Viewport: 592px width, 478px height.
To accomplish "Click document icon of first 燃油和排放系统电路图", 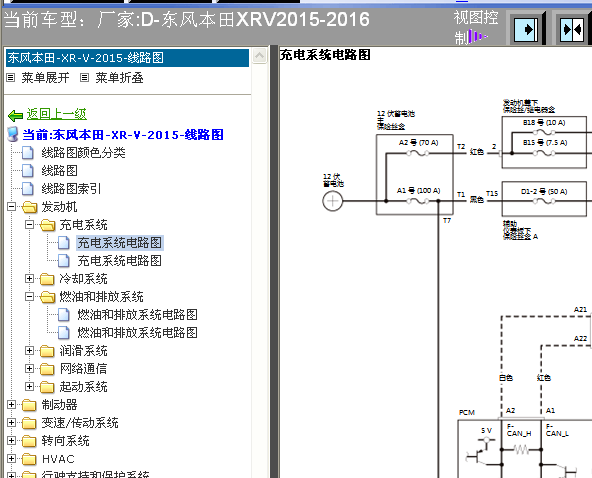I will [x=64, y=315].
